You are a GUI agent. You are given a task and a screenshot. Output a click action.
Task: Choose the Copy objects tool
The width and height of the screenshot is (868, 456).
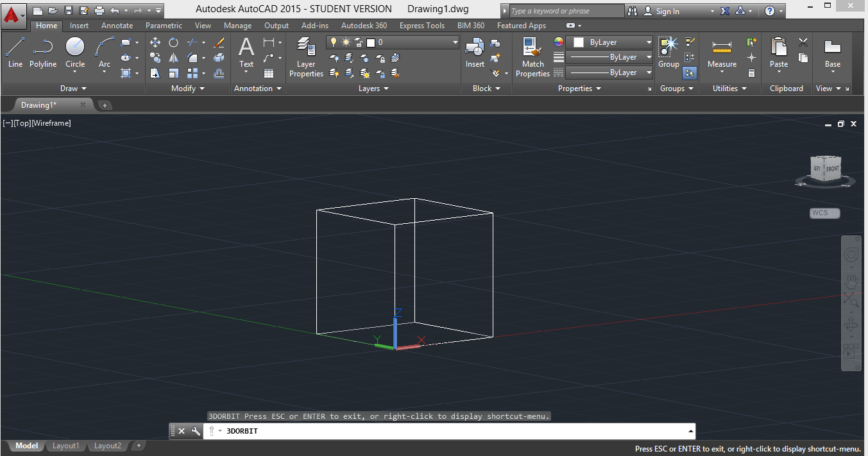pos(155,58)
